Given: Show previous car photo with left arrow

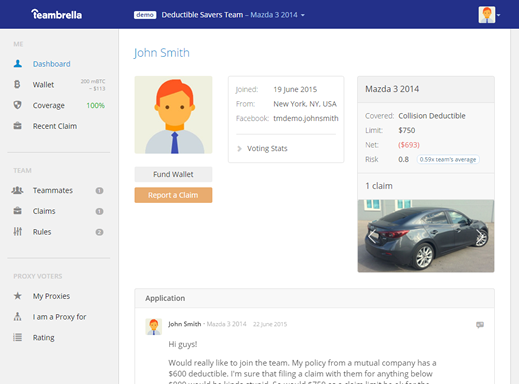Looking at the screenshot, I should coord(372,236).
